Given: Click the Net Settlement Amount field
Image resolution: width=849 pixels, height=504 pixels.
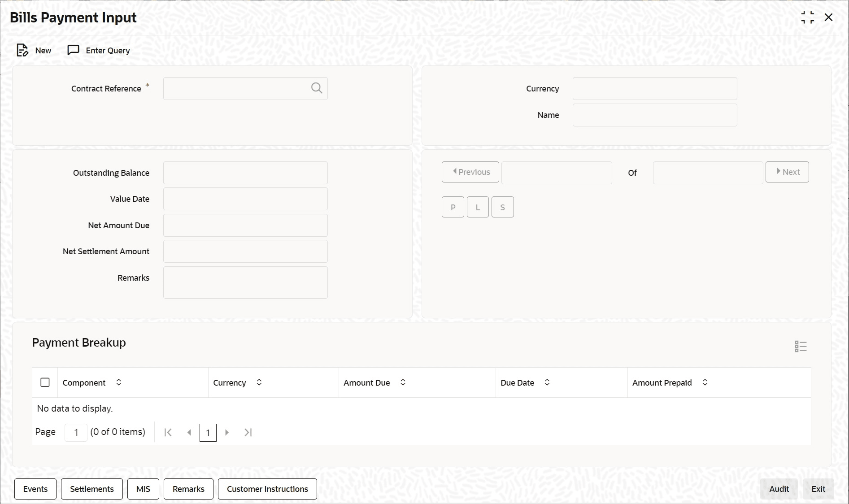Looking at the screenshot, I should (x=245, y=251).
